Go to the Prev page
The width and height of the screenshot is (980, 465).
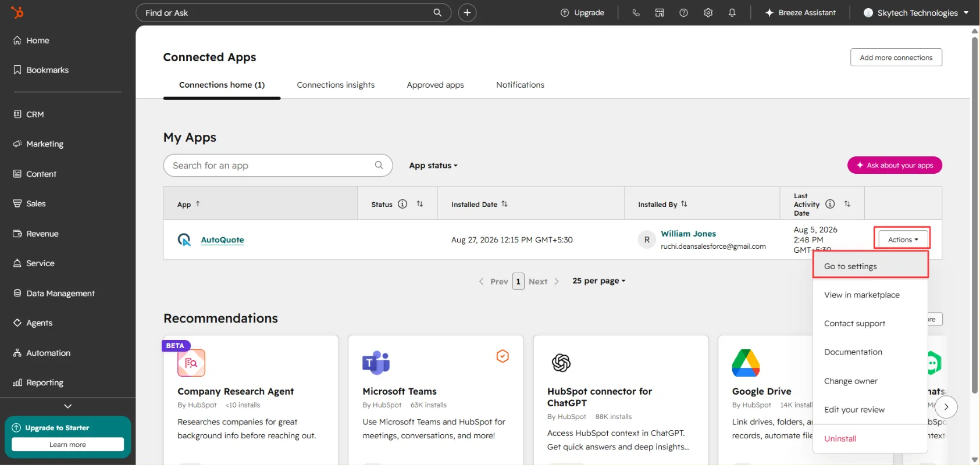coord(494,281)
